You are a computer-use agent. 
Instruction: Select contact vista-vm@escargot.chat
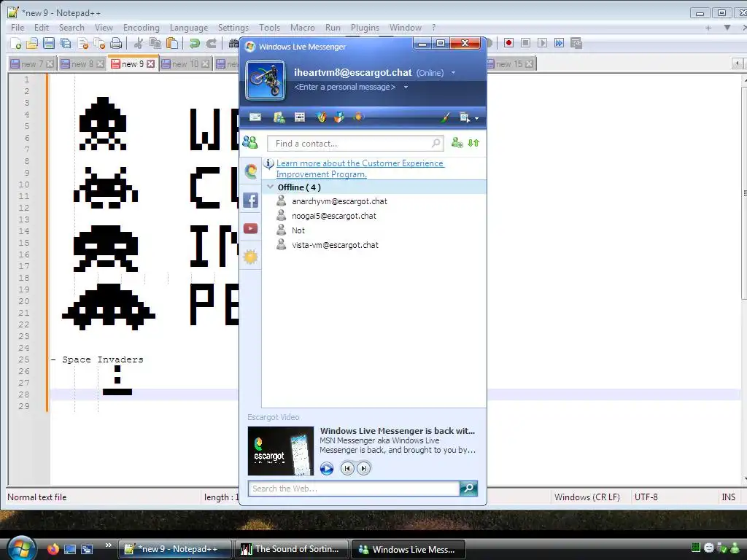335,245
